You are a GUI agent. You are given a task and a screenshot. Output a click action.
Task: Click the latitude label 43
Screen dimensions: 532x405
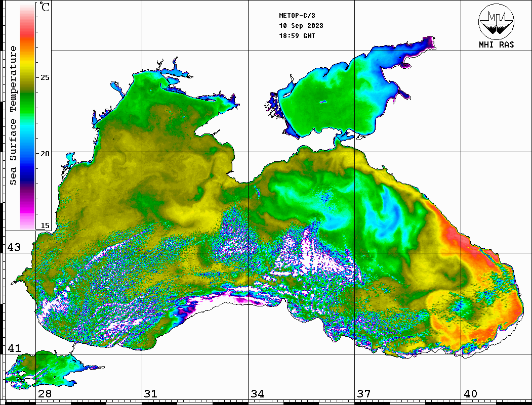point(14,247)
